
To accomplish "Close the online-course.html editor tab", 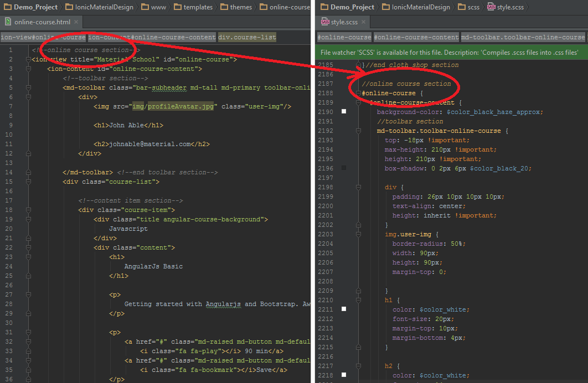I will pyautogui.click(x=77, y=22).
